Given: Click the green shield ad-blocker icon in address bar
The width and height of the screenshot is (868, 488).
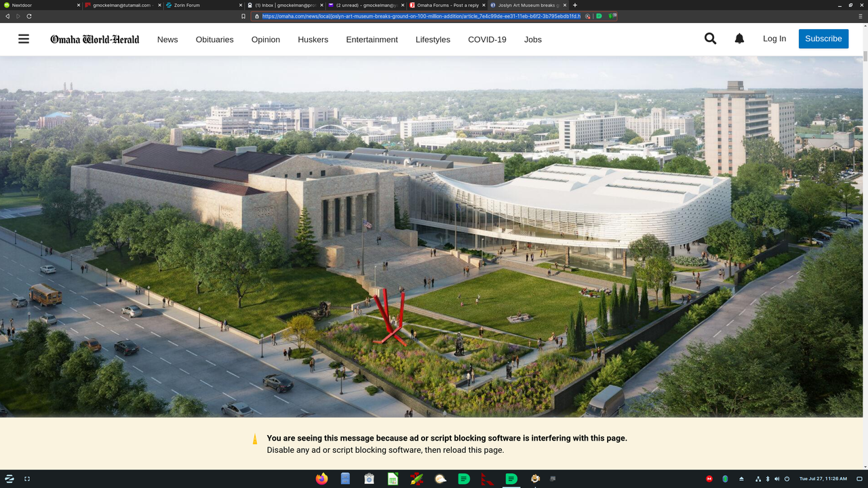Looking at the screenshot, I should coord(612,16).
